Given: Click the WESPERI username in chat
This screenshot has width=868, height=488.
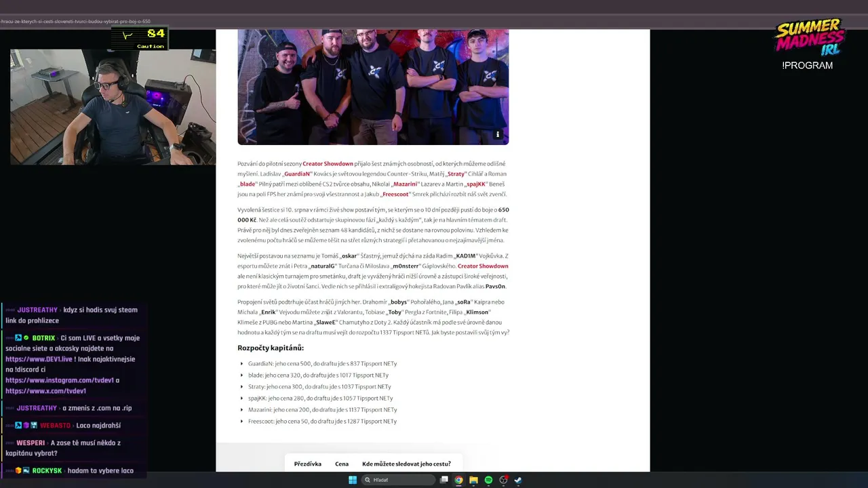Looking at the screenshot, I should pyautogui.click(x=31, y=443).
